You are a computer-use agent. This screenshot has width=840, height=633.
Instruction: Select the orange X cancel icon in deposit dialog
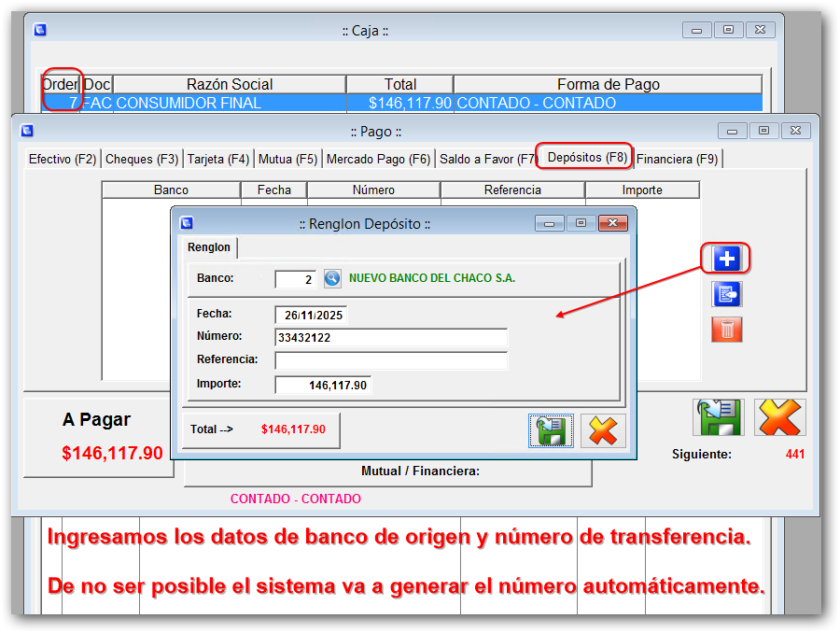click(x=602, y=430)
